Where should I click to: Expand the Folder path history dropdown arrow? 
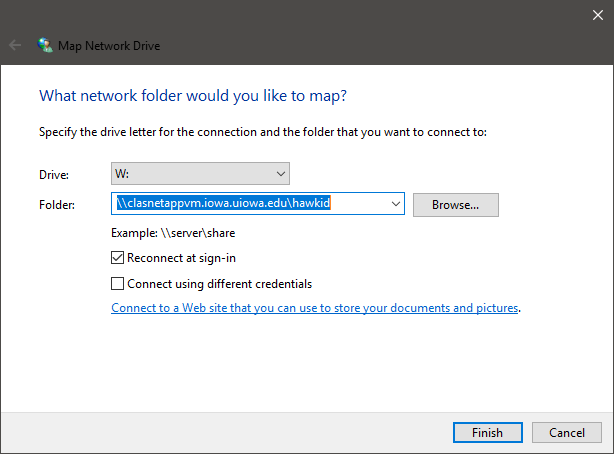(395, 204)
